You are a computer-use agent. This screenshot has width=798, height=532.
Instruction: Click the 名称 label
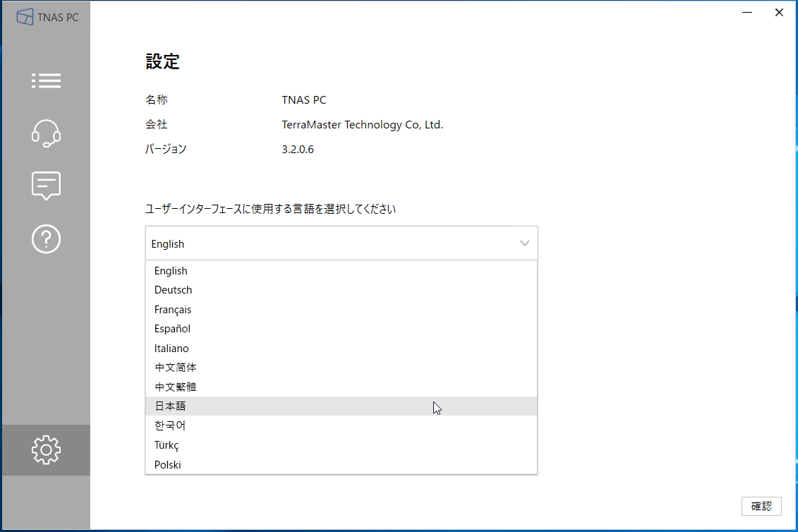coord(156,99)
